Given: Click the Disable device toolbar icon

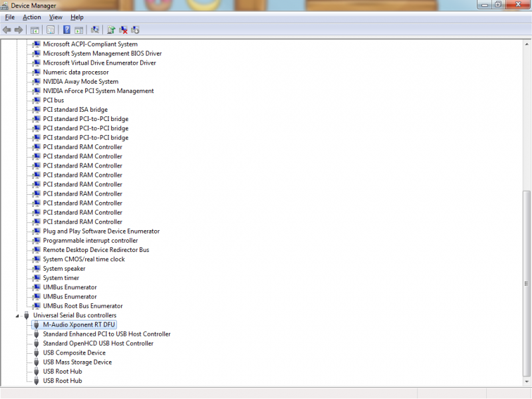Looking at the screenshot, I should click(x=135, y=30).
